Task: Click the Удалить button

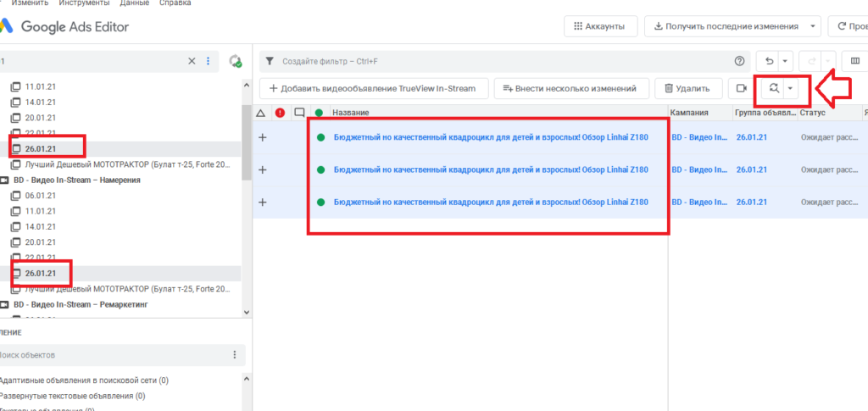Action: point(689,88)
